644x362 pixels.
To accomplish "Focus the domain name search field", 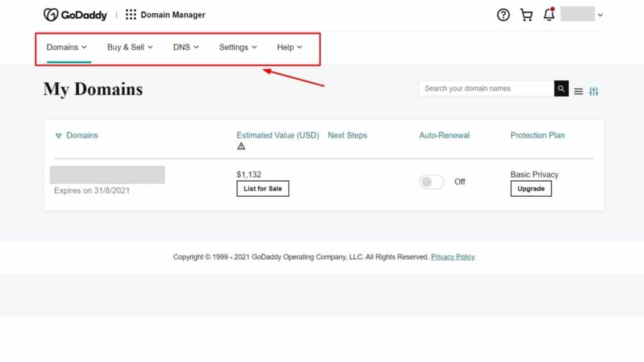I will point(486,89).
